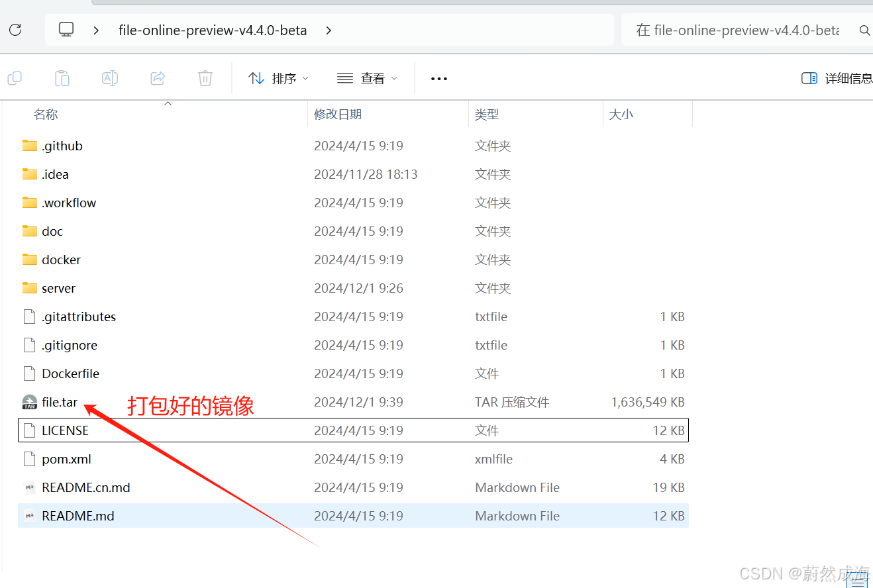Select the Dockerfile file name
The height and width of the screenshot is (588, 873).
[x=70, y=373]
